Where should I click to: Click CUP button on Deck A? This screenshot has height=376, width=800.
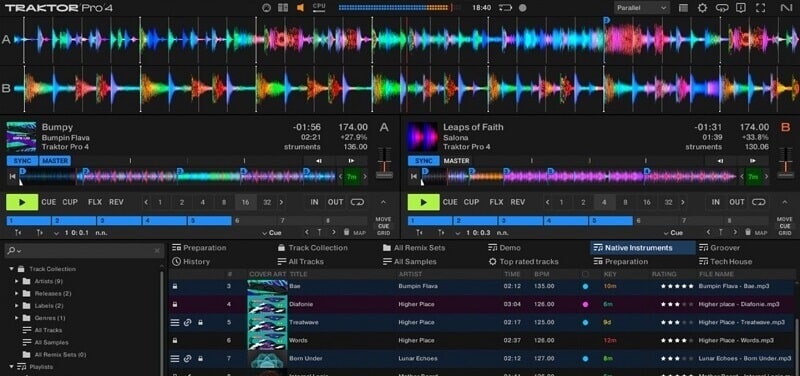(70, 203)
